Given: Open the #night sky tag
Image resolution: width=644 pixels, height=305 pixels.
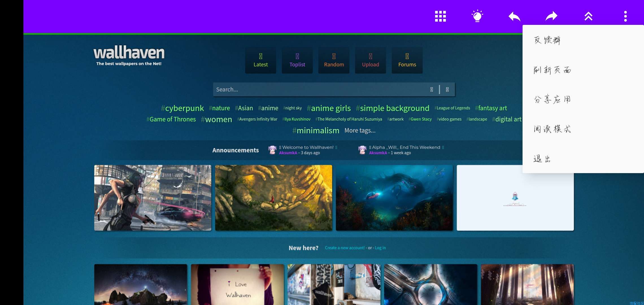Looking at the screenshot, I should click(292, 108).
